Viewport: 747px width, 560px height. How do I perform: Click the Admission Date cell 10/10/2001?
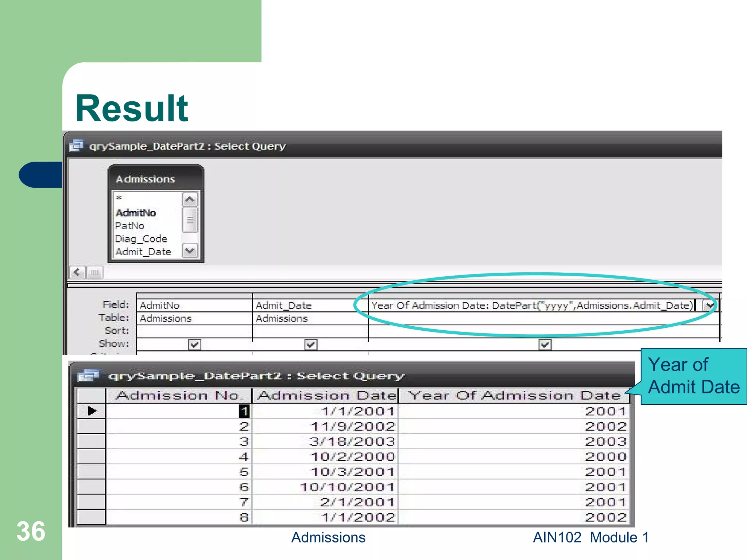click(325, 487)
